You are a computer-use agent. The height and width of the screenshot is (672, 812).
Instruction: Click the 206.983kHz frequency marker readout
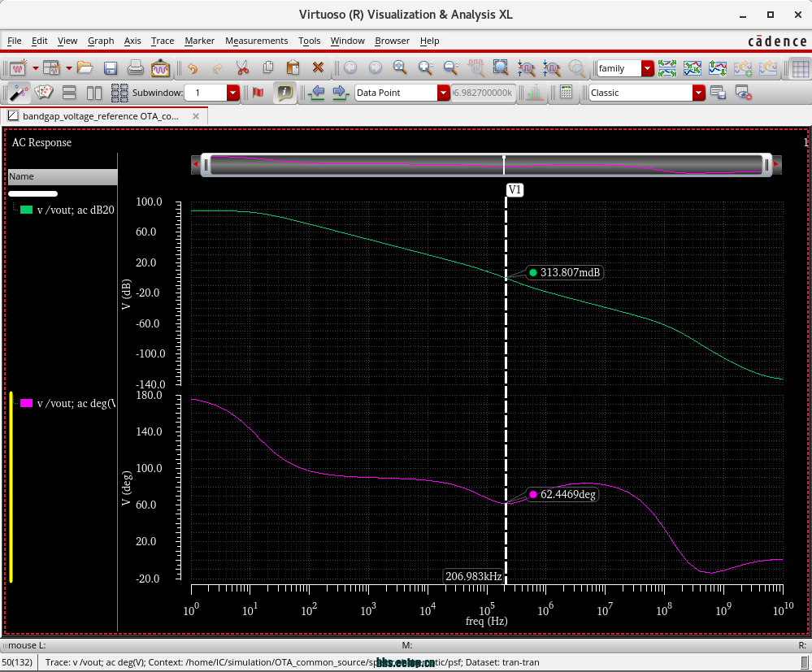tap(473, 576)
